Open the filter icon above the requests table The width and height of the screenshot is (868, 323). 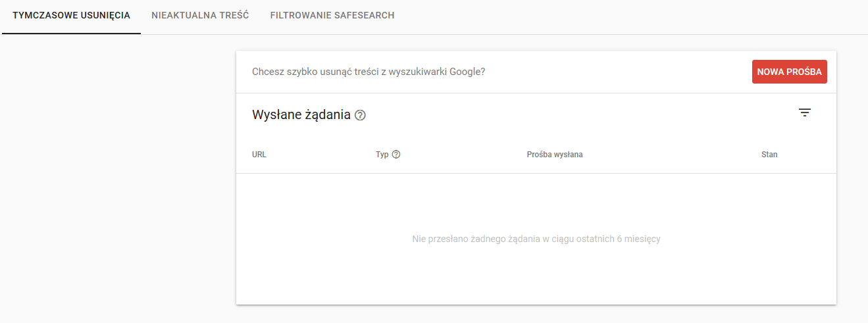point(805,112)
